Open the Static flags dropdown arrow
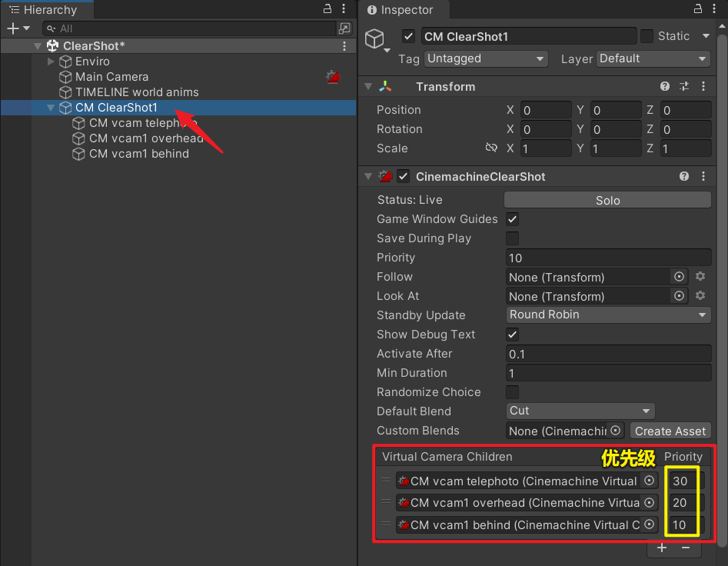728x566 pixels. [706, 36]
